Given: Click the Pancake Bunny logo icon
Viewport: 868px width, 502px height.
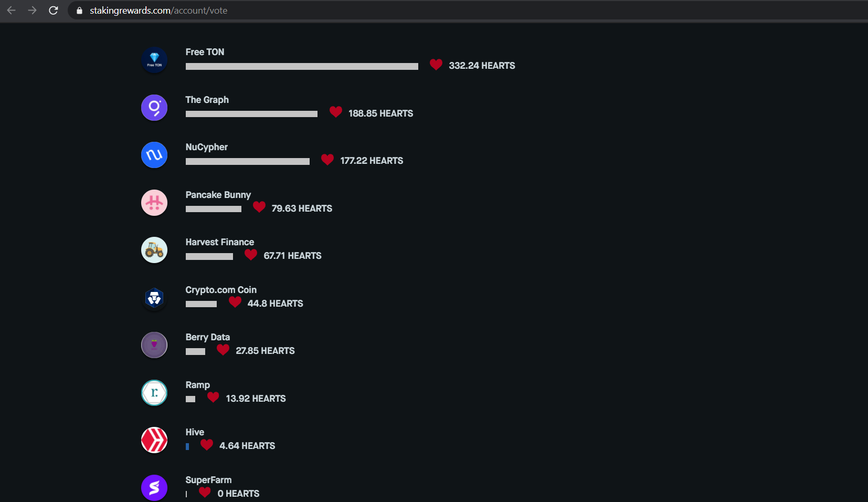Looking at the screenshot, I should coord(154,203).
